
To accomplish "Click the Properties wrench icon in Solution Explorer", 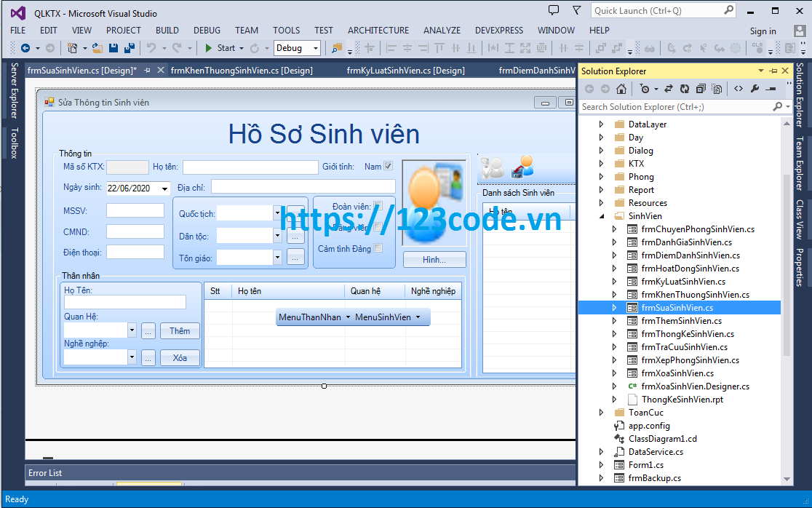I will (755, 88).
